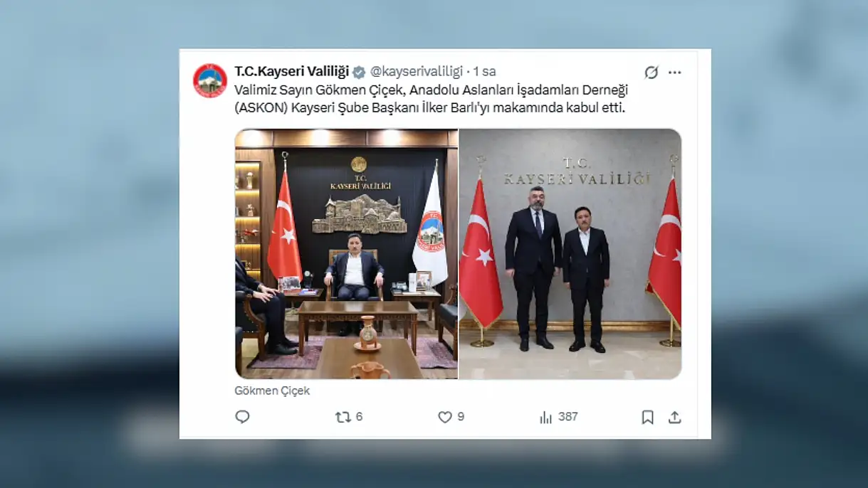This screenshot has height=488, width=868.
Task: Bookmark the tweet
Action: click(x=647, y=417)
